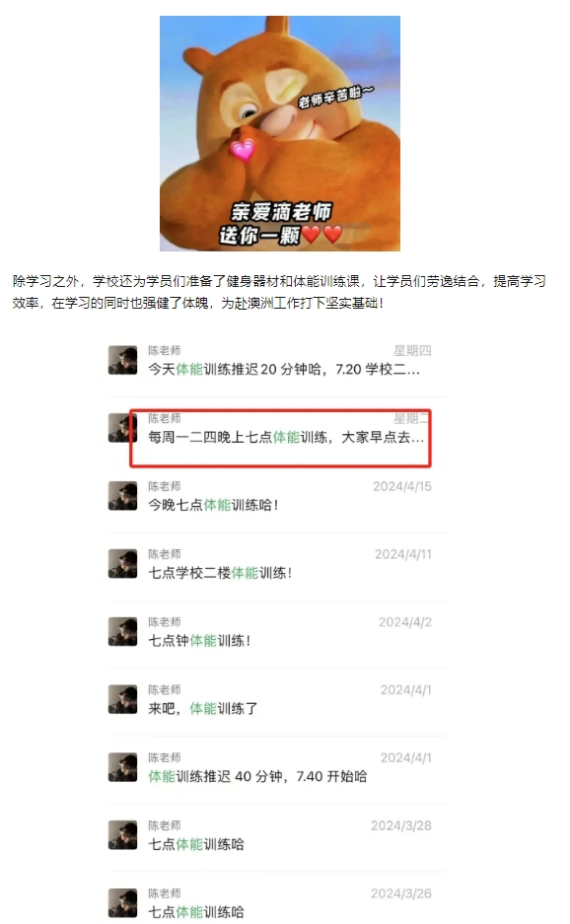Click avatar beside '今晚七点体能训练哈' message
The height and width of the screenshot is (924, 570).
pos(122,496)
